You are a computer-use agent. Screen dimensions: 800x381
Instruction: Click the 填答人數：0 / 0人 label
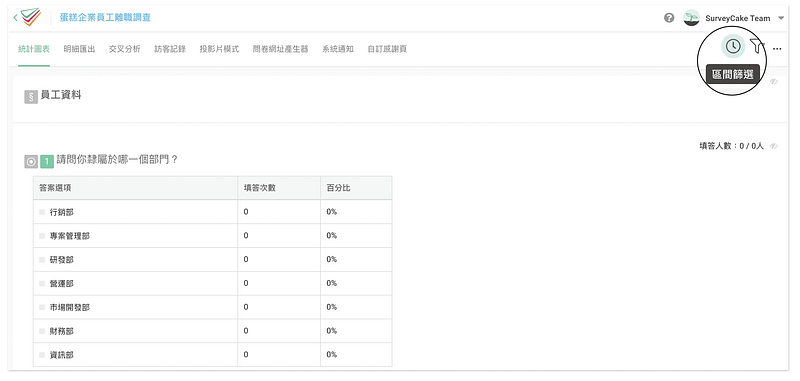click(731, 146)
